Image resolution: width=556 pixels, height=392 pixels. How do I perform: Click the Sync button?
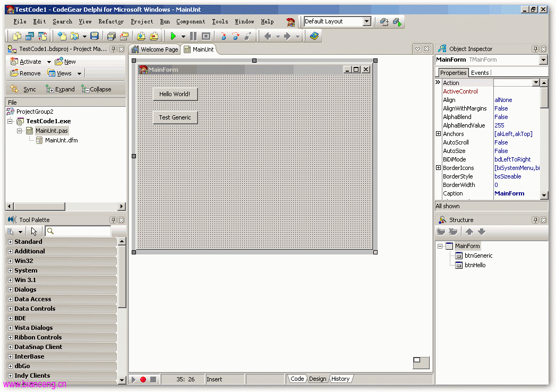coord(23,89)
